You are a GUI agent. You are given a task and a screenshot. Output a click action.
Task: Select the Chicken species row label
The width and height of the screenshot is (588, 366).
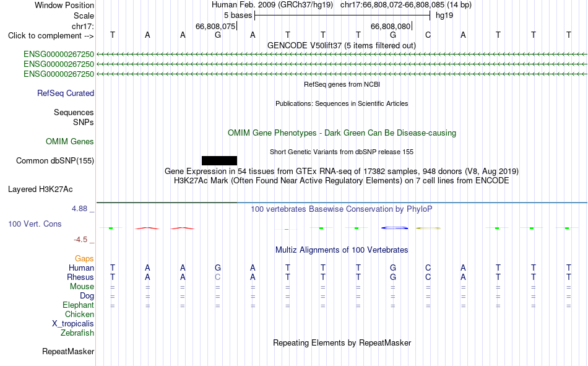click(79, 314)
